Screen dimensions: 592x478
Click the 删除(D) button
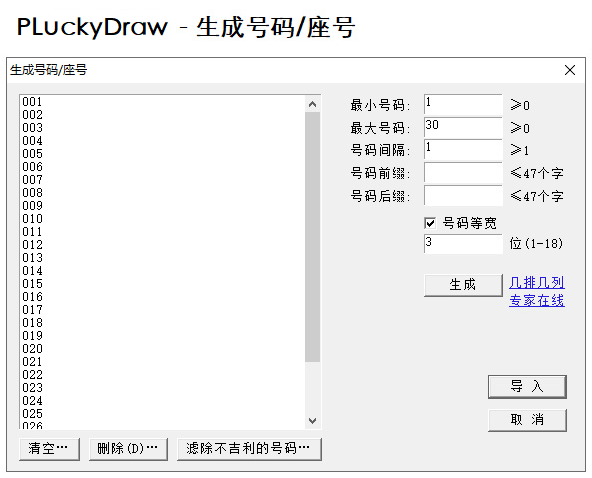128,449
